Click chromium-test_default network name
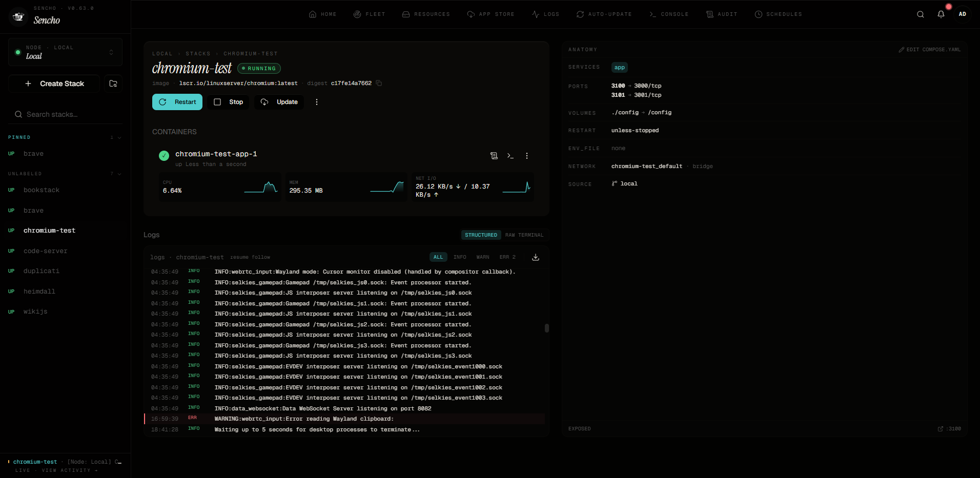The image size is (980, 478). click(x=647, y=167)
